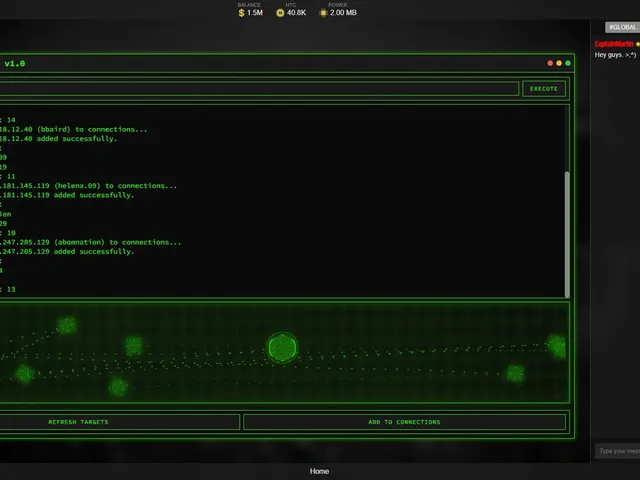Select the node above REFRESH TARGETS label

tap(24, 373)
